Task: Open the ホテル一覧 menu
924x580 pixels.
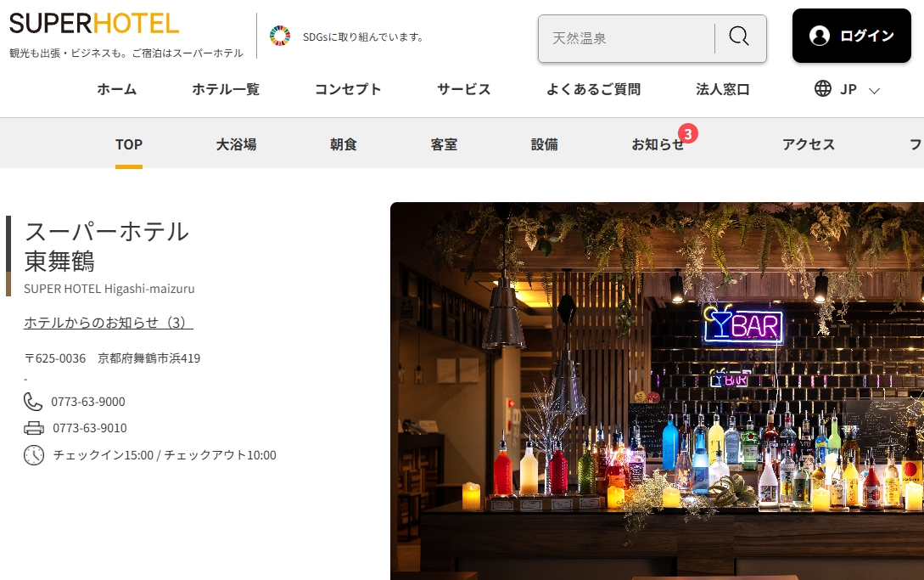Action: pyautogui.click(x=226, y=89)
